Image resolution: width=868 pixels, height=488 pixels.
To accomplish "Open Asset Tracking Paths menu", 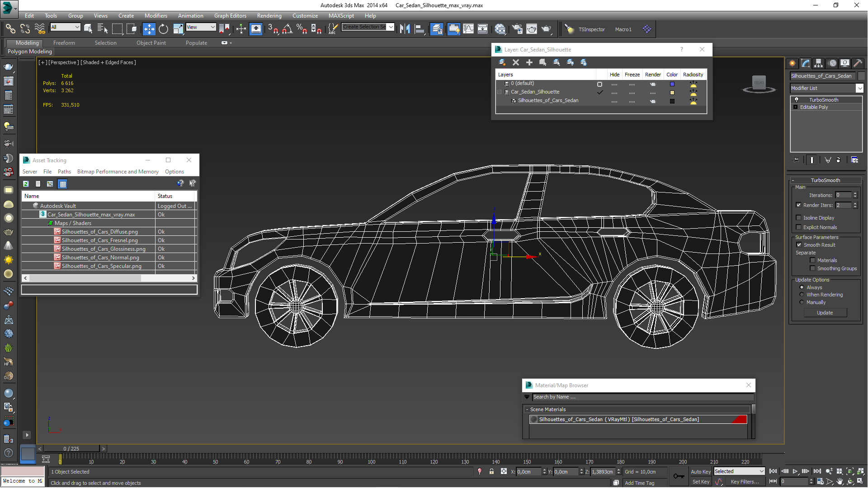I will [x=64, y=172].
